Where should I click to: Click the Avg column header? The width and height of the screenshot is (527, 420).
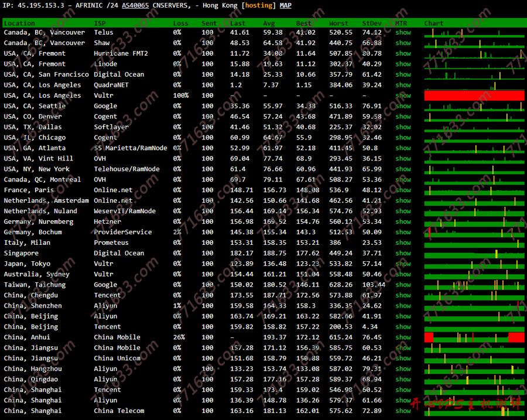click(269, 23)
